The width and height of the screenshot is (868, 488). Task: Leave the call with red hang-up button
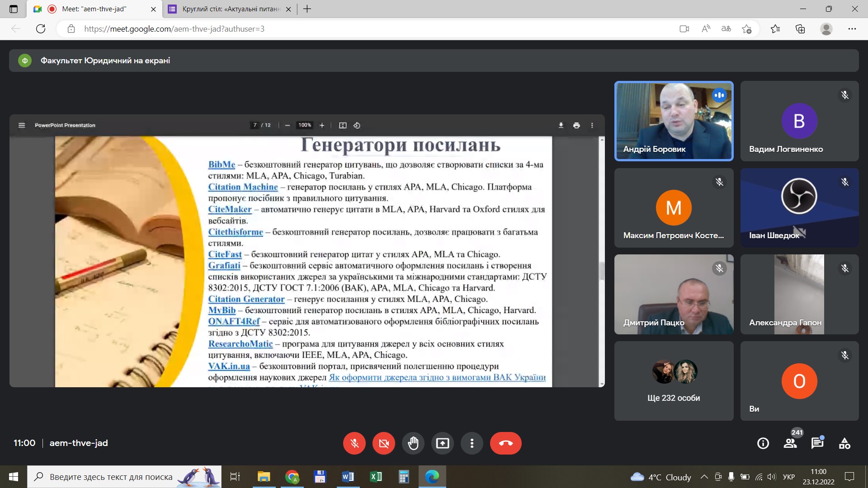click(506, 443)
